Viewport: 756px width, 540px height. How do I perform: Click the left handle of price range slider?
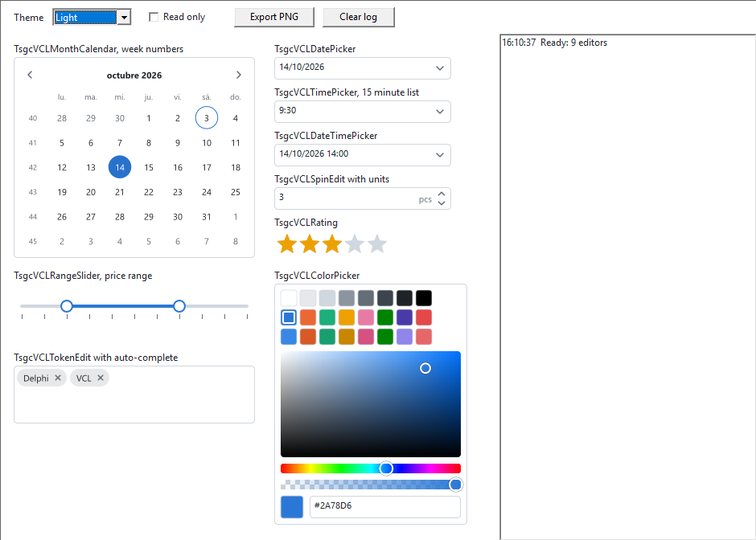point(67,306)
